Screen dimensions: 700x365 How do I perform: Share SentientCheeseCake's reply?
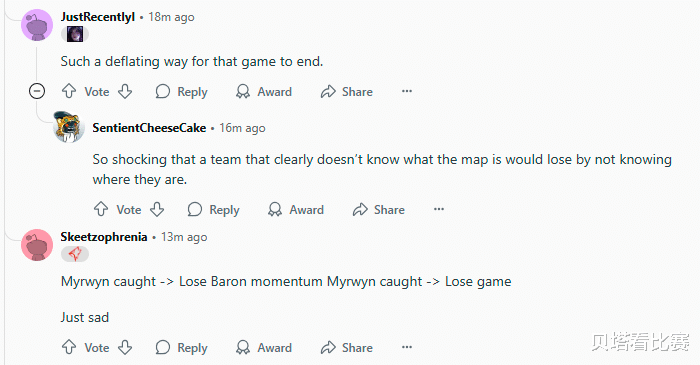click(379, 209)
